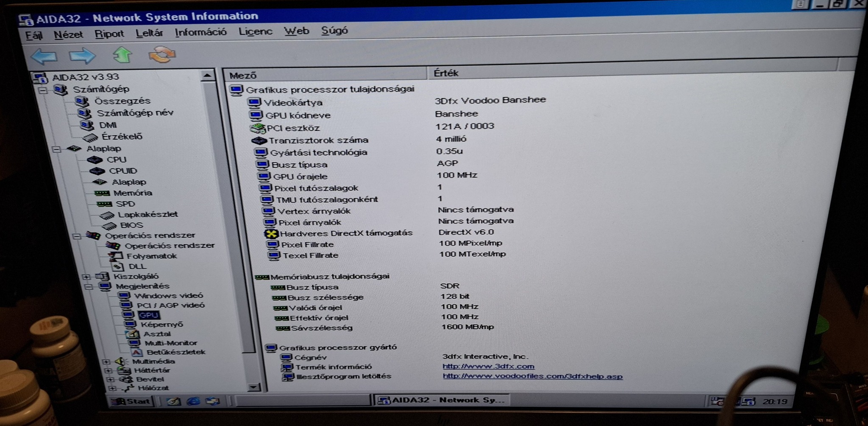Click the Forward arrow toolbar icon
Image resolution: width=868 pixels, height=426 pixels.
(x=82, y=56)
